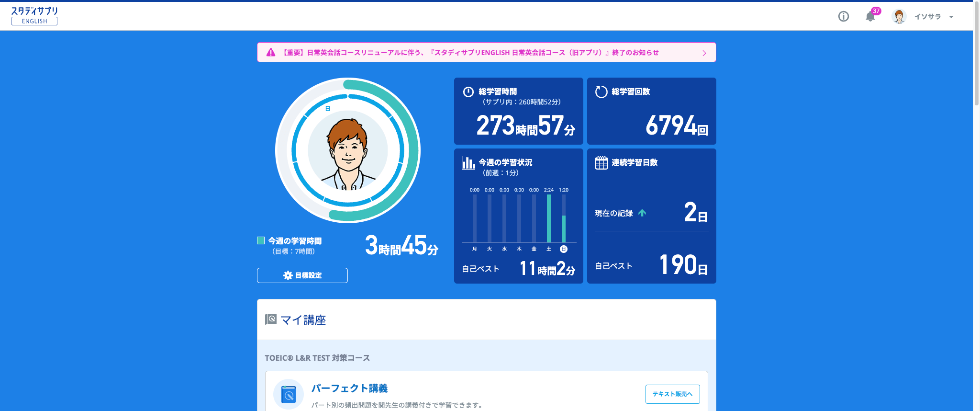Screen dimensions: 980x411
Task: Click the clock icon beside 総学習時間
Action: click(x=468, y=92)
